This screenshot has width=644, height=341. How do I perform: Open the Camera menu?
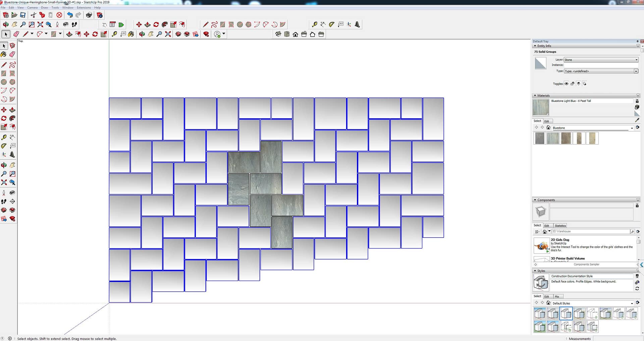pos(32,7)
